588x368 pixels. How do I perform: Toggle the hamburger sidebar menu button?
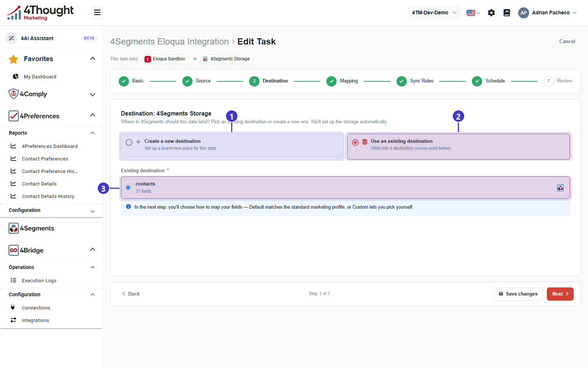click(x=97, y=13)
